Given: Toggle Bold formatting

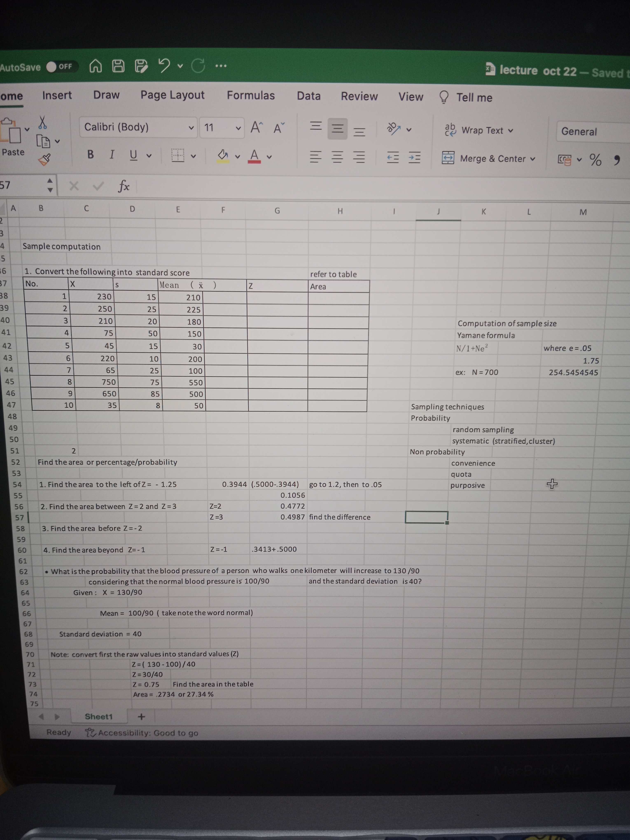Looking at the screenshot, I should (90, 154).
